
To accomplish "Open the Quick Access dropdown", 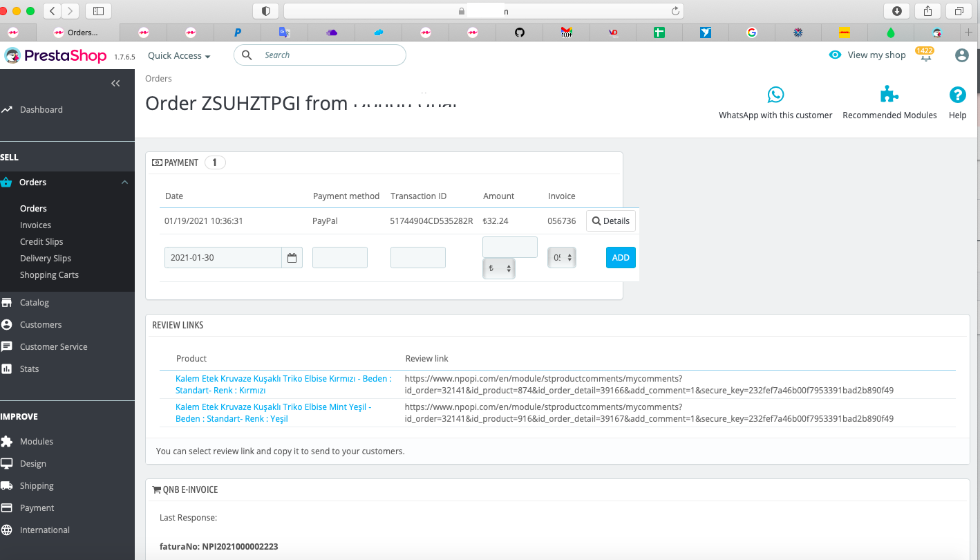I will click(179, 56).
